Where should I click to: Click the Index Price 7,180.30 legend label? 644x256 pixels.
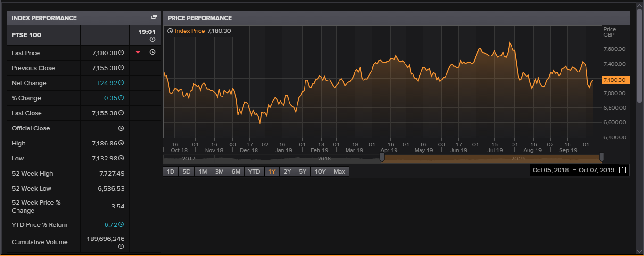(203, 31)
